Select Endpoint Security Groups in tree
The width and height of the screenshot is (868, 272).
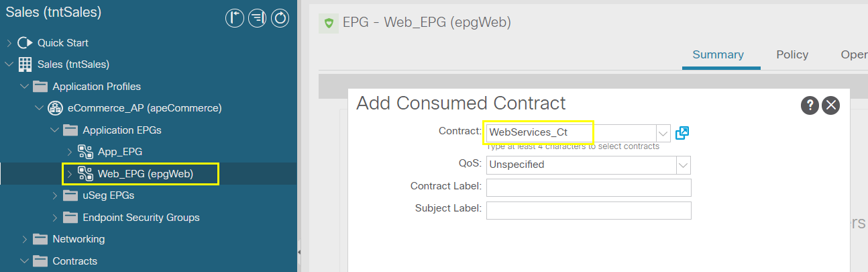click(x=141, y=218)
